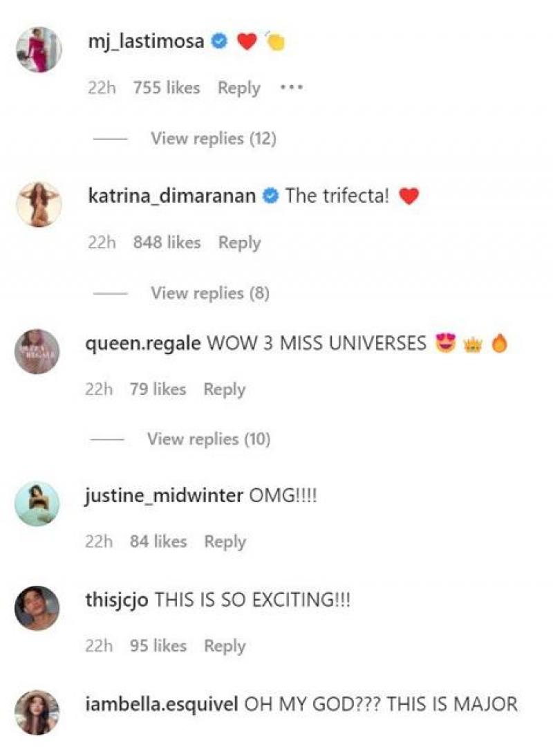Click the verified badge beside katrina_dimaranan

click(271, 196)
